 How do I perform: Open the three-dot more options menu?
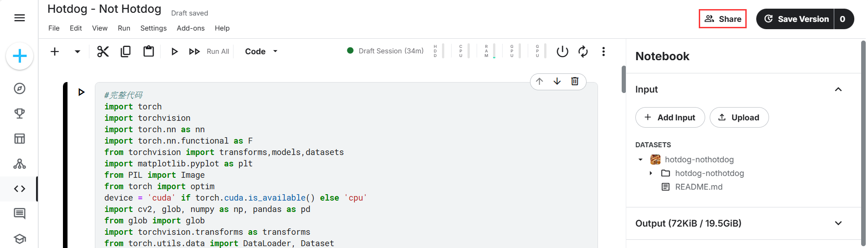pyautogui.click(x=603, y=52)
